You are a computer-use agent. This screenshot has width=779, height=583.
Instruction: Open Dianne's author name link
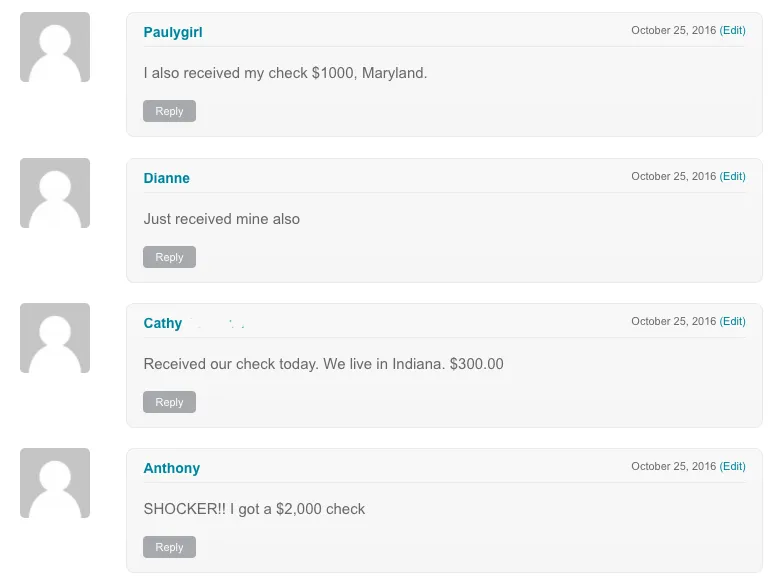click(166, 178)
